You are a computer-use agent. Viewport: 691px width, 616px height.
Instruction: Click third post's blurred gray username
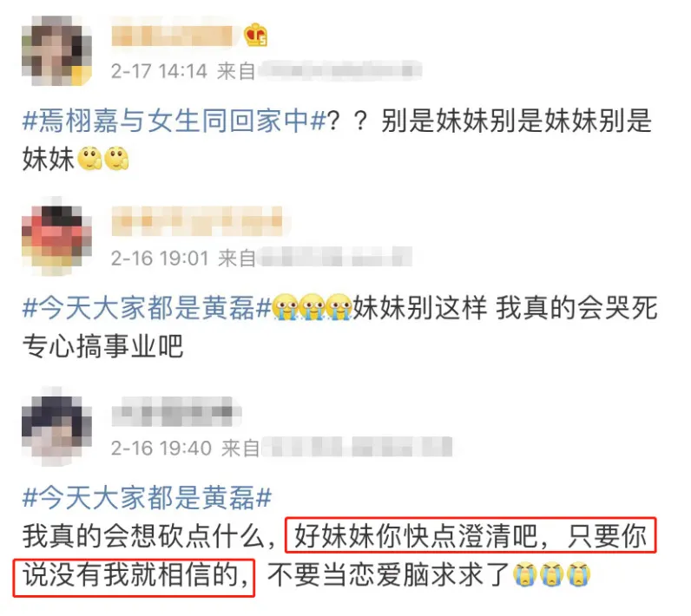click(x=176, y=411)
